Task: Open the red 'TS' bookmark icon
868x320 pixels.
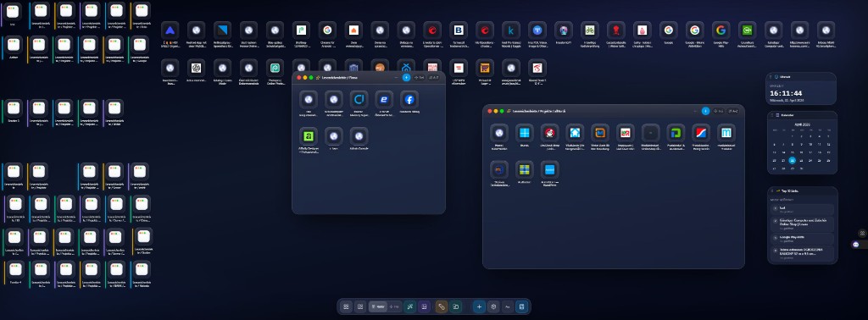Action: click(x=537, y=68)
